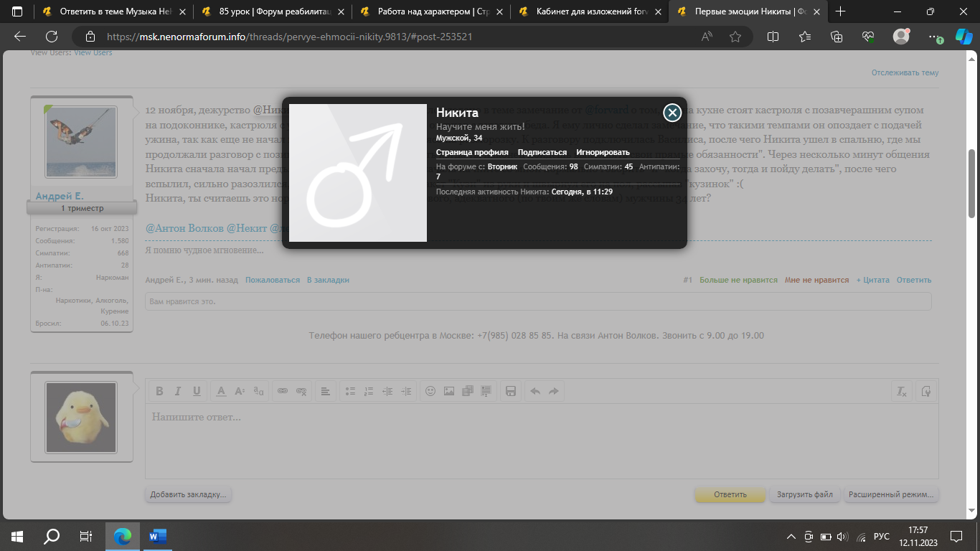980x551 pixels.
Task: Switch to Кабинет для изложений tab
Action: click(588, 11)
